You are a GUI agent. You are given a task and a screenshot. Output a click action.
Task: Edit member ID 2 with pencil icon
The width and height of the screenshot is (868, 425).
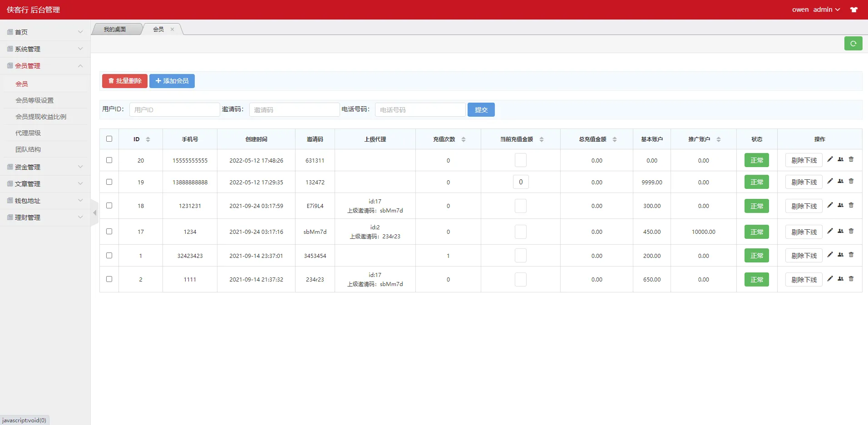point(830,278)
